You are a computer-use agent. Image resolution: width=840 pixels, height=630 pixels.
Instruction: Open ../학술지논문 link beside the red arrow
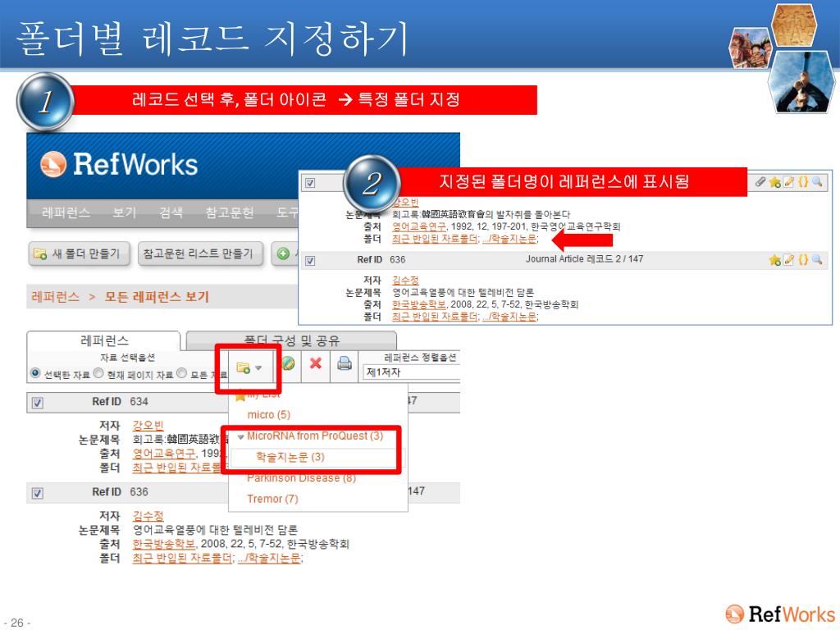point(509,239)
